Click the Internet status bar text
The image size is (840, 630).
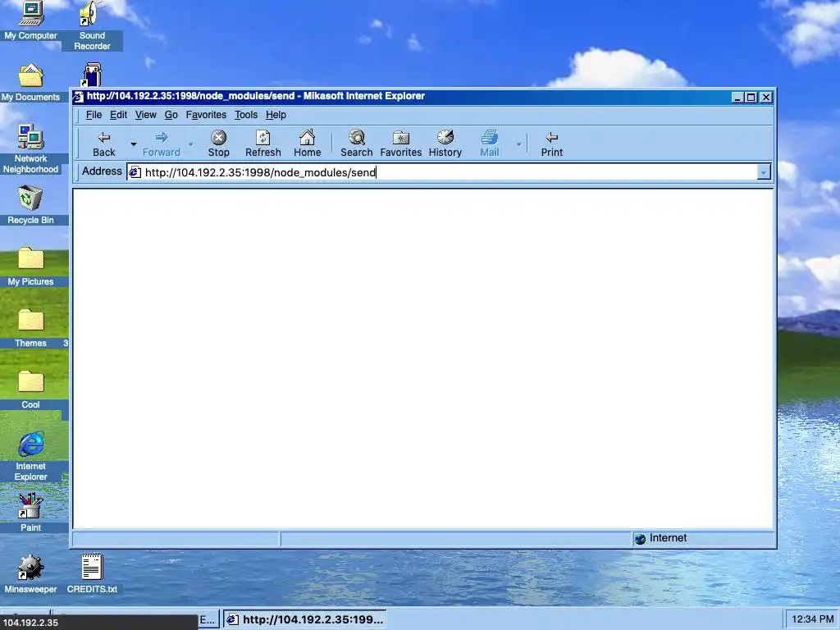click(x=668, y=538)
